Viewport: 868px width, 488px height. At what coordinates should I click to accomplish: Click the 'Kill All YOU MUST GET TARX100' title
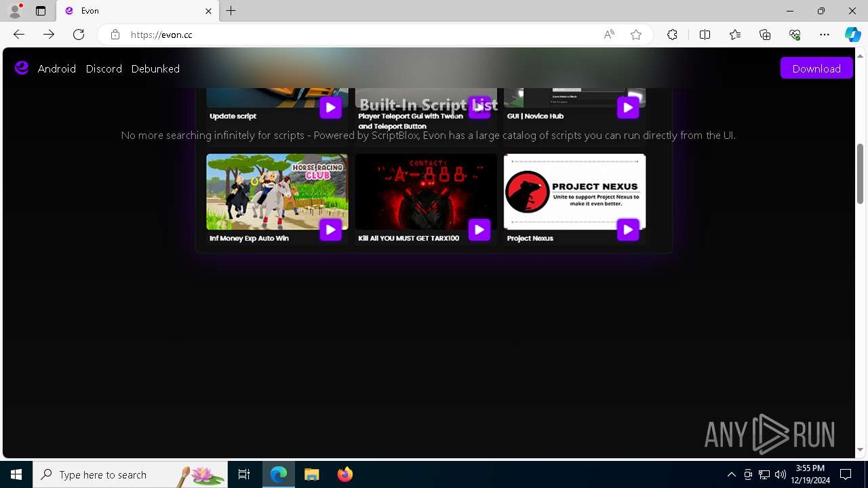tap(409, 239)
